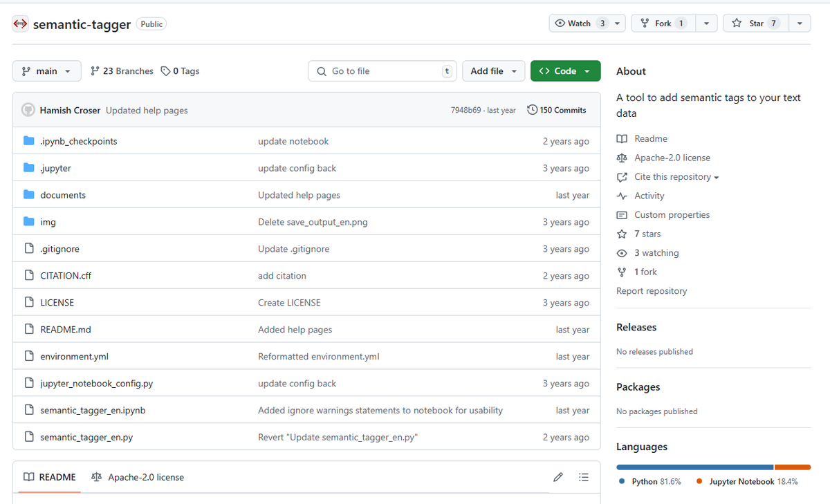Click the blue Python language bar segment
The height and width of the screenshot is (504, 830).
(695, 467)
